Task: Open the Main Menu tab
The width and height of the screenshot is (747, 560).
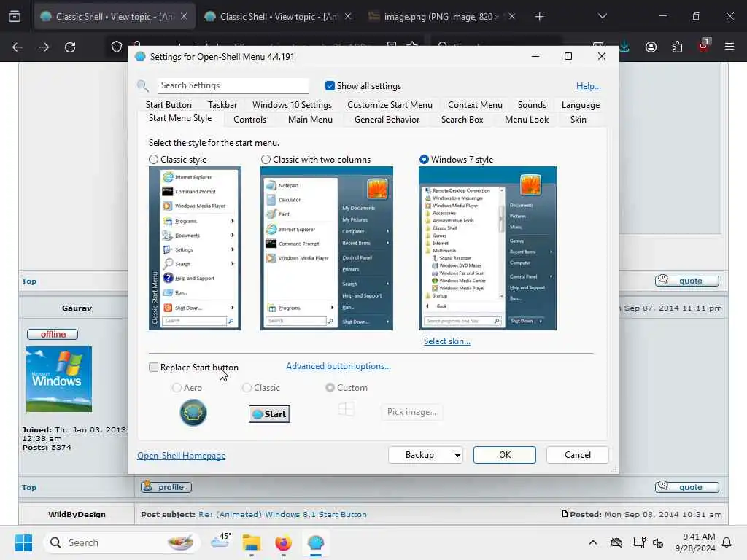Action: point(310,120)
